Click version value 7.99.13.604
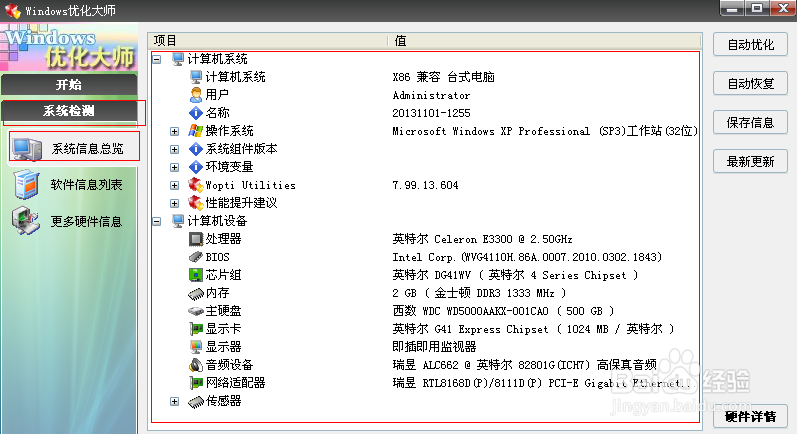 pyautogui.click(x=425, y=185)
